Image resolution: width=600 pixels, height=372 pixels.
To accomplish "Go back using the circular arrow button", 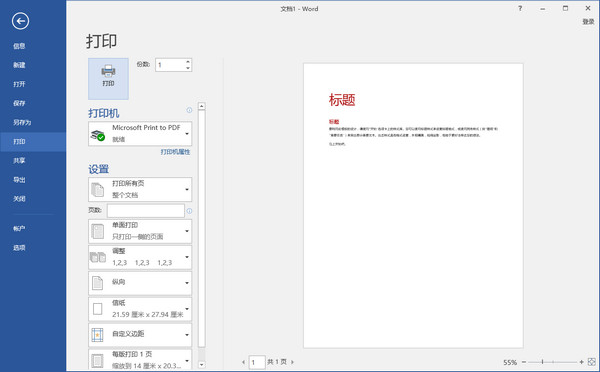I will click(x=20, y=21).
